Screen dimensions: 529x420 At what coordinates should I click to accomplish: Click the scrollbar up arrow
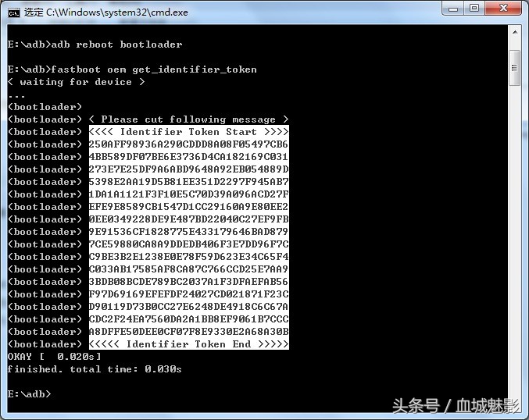(x=515, y=33)
